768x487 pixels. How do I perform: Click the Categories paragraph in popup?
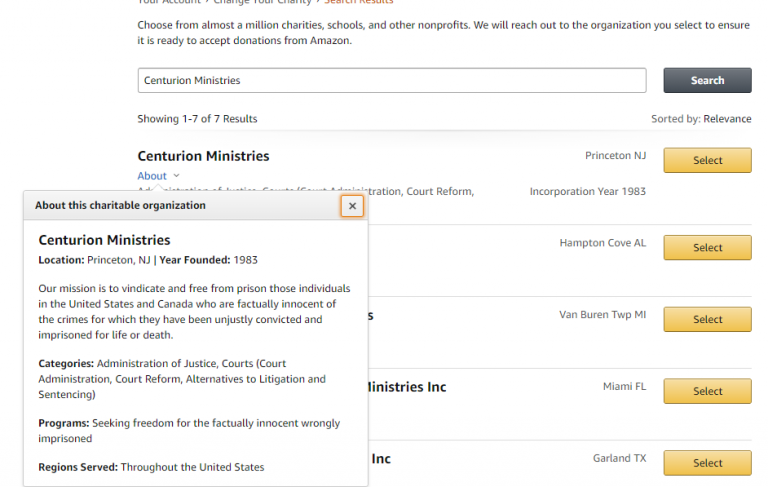182,379
